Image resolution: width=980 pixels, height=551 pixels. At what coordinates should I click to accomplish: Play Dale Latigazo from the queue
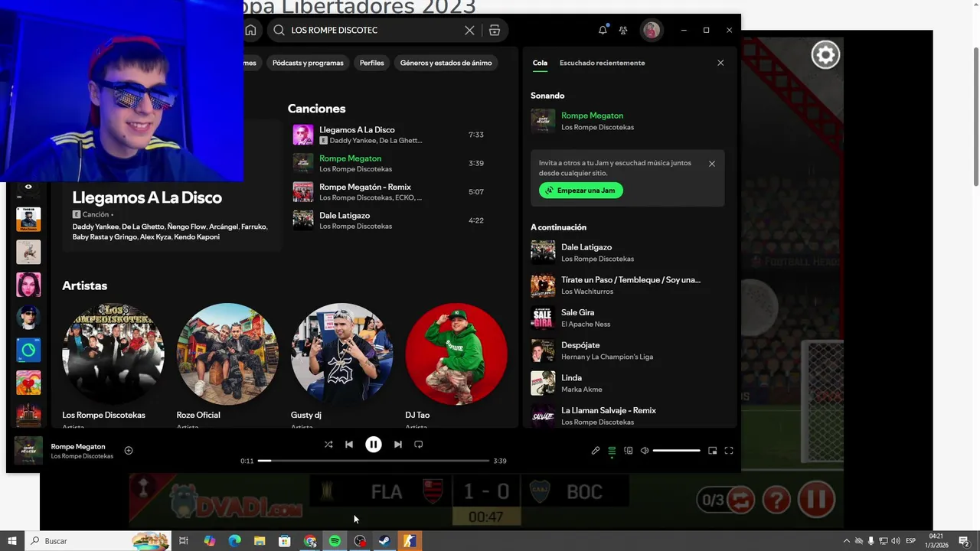tap(626, 253)
